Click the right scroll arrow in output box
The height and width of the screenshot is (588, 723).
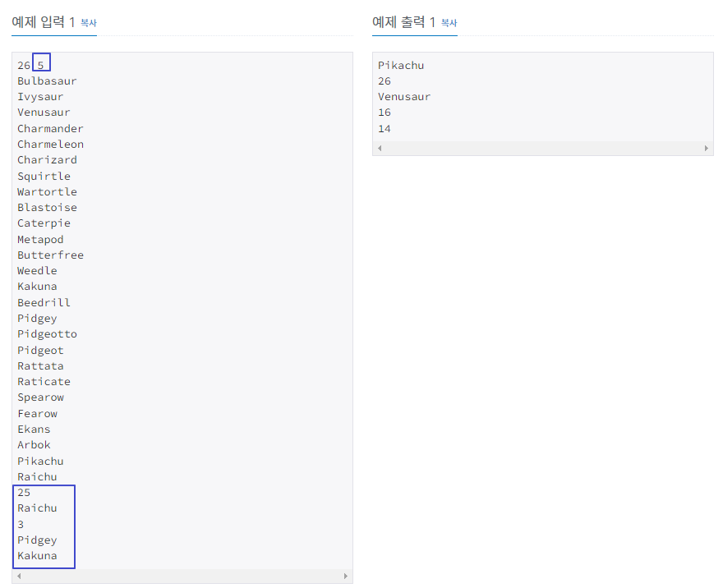707,148
